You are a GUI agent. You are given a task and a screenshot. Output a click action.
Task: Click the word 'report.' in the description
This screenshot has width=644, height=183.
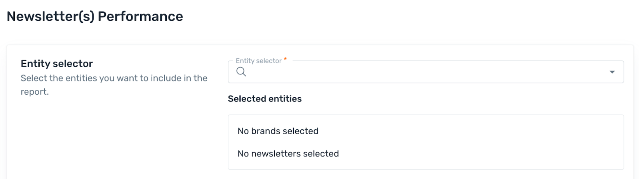(35, 92)
